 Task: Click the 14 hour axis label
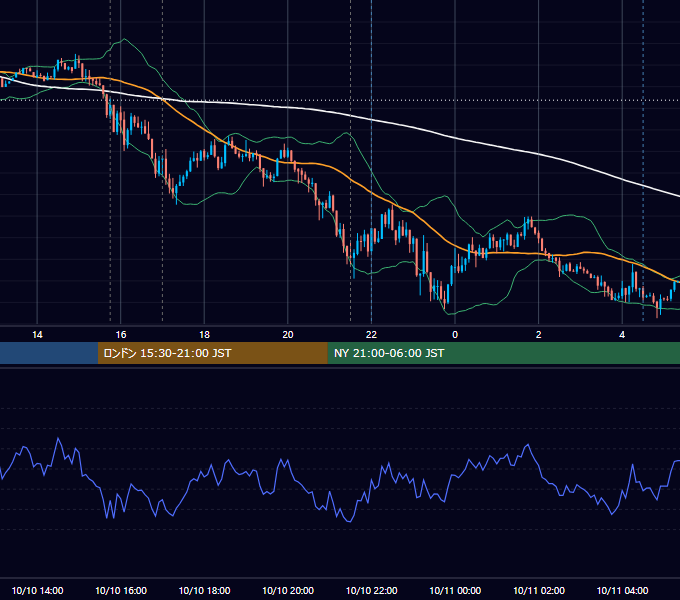(x=37, y=335)
